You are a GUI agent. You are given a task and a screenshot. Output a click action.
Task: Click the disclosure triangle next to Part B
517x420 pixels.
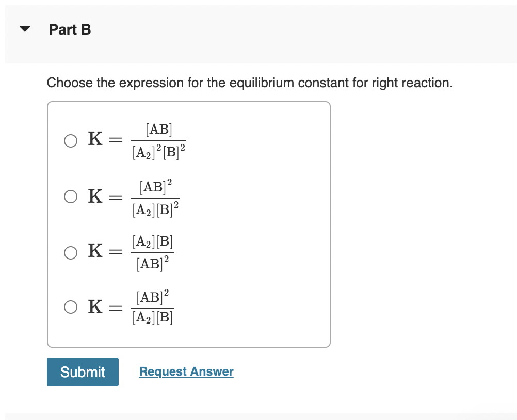point(25,29)
